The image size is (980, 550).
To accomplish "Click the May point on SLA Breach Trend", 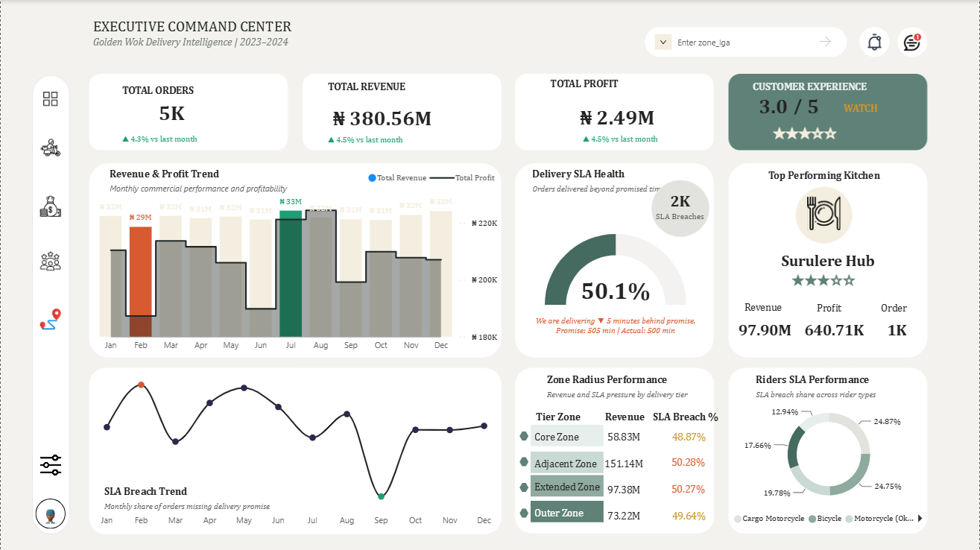I will coord(244,388).
